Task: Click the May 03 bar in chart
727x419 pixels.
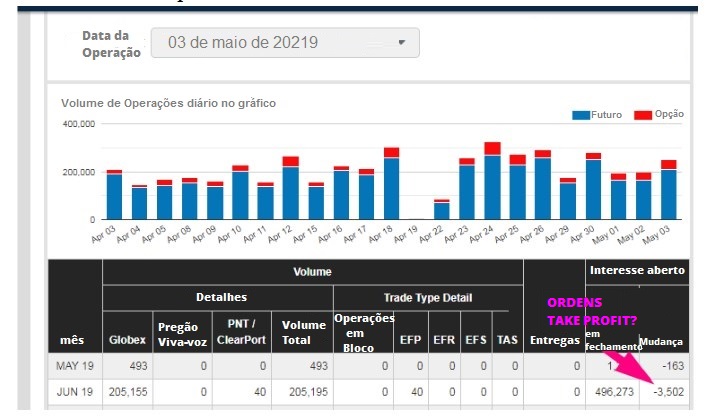Action: (668, 194)
